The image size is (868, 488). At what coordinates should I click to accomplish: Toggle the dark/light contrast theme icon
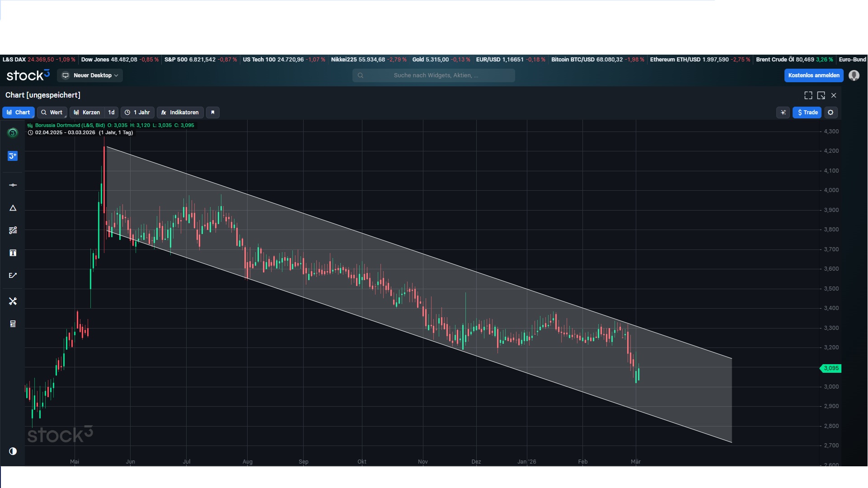pyautogui.click(x=13, y=451)
